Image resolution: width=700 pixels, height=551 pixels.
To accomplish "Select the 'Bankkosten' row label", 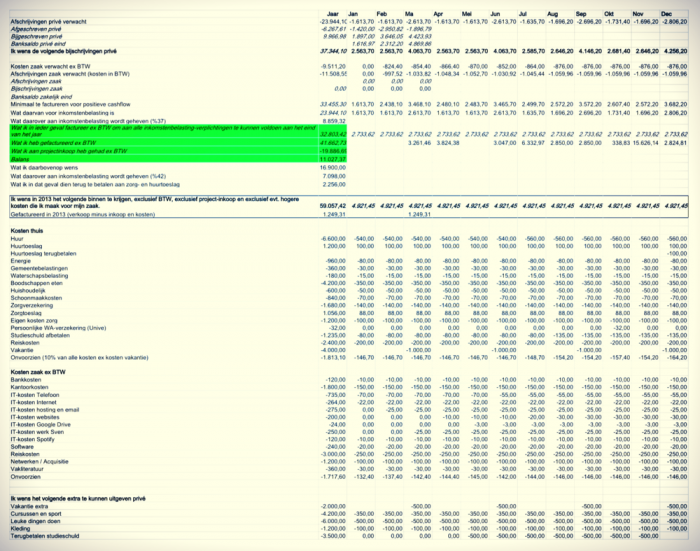I will pos(26,380).
